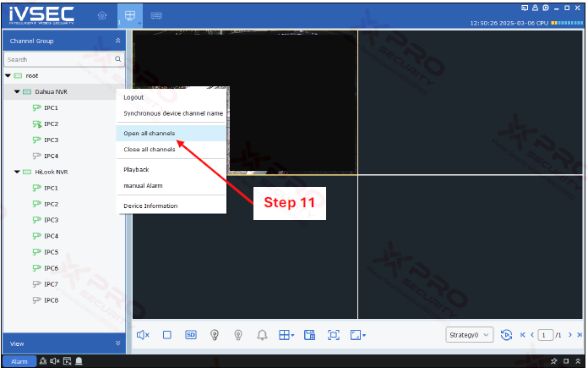Select IPC4 under HiLook NVR
This screenshot has width=588, height=368.
point(51,236)
